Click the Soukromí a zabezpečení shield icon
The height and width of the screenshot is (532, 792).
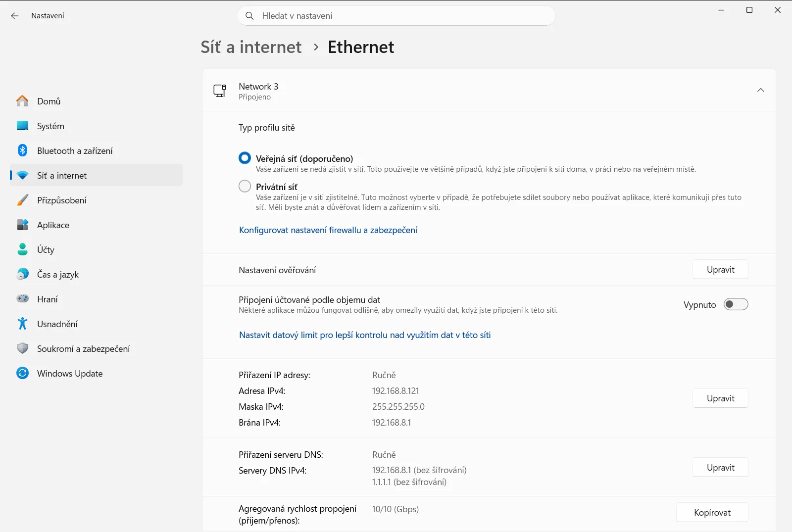tap(22, 348)
